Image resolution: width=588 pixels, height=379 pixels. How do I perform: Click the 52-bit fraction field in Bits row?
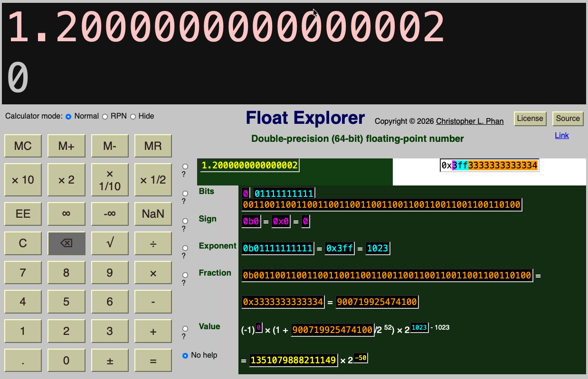click(x=382, y=205)
